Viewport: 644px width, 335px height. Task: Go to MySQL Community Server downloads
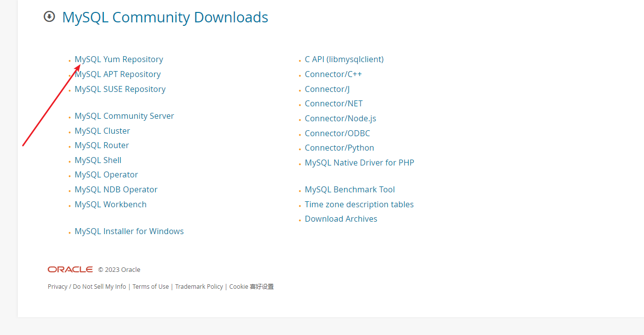pos(124,116)
